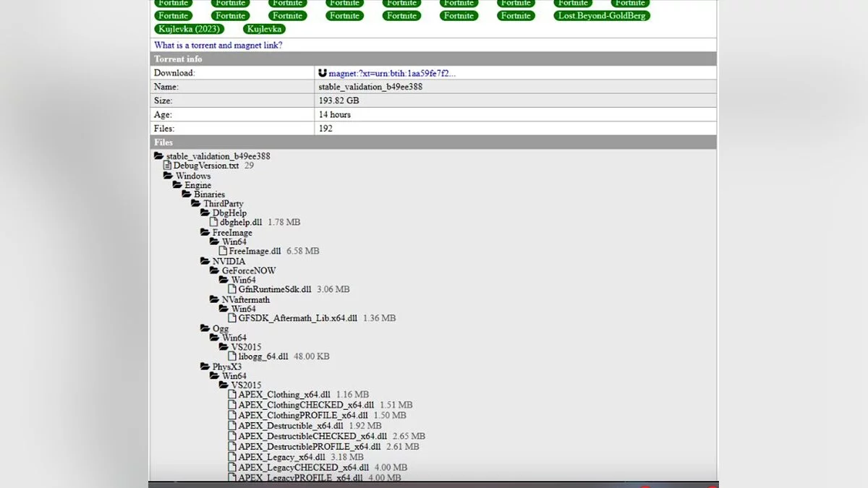Click the magnet icon beside the download link
Screen dimensions: 868x488
point(323,73)
